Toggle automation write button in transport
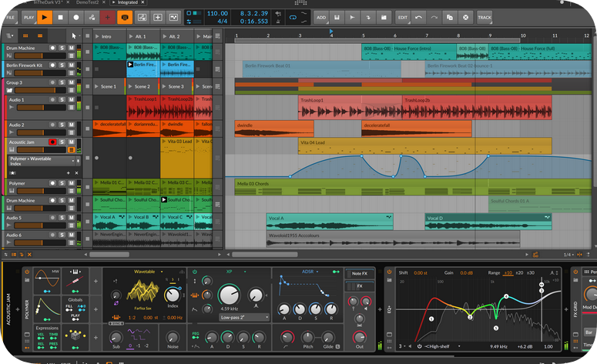The image size is (597, 364). click(x=92, y=18)
